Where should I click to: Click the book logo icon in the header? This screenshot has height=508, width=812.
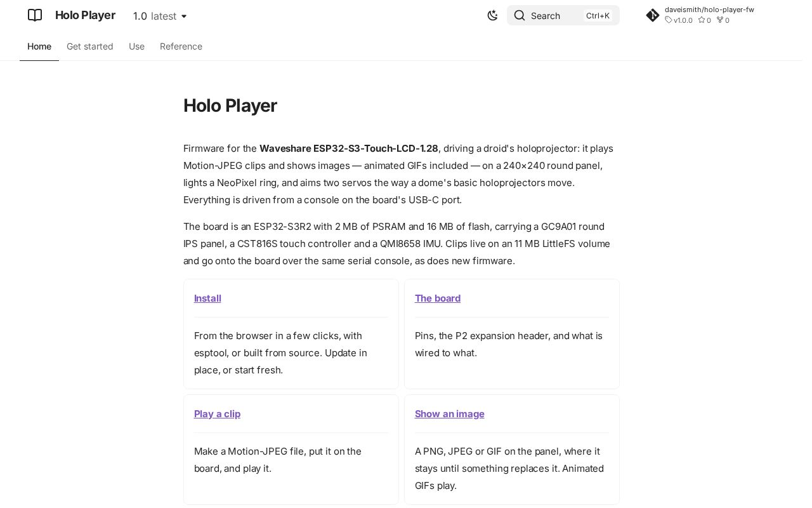click(35, 15)
